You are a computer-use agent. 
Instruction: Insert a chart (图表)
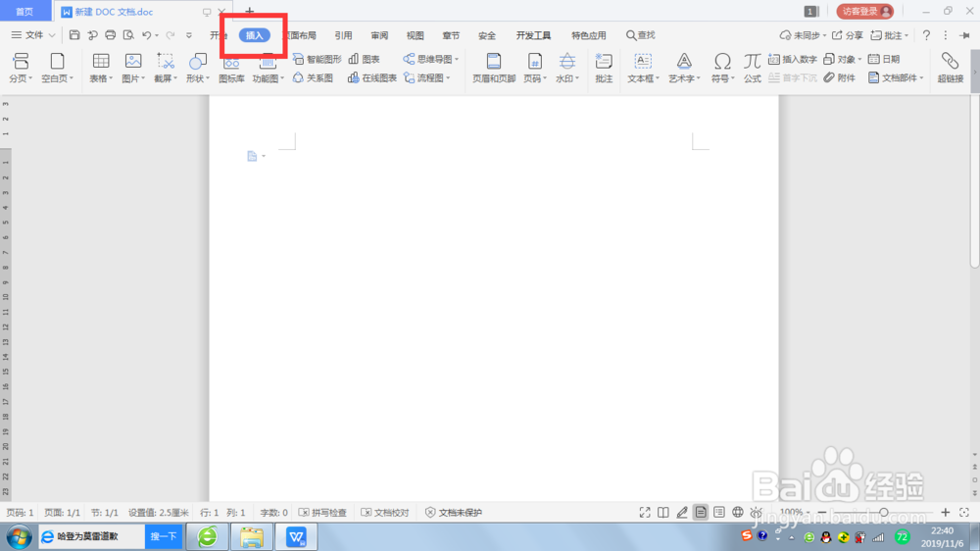coord(365,59)
